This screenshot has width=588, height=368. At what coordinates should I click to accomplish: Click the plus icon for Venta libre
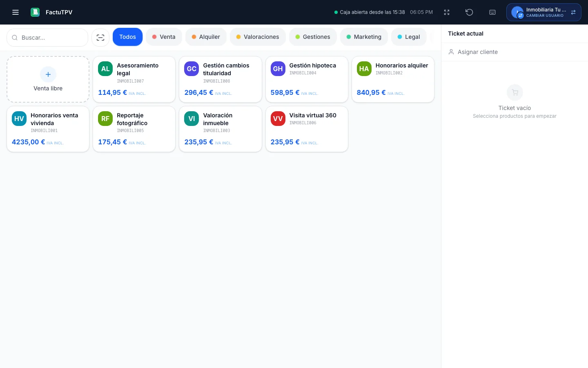[x=48, y=74]
